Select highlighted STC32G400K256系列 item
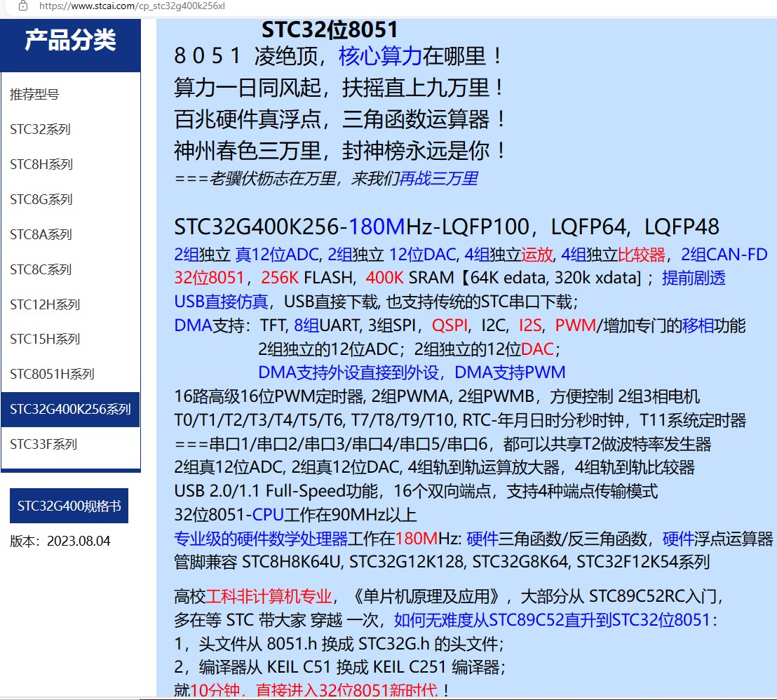 (x=70, y=410)
